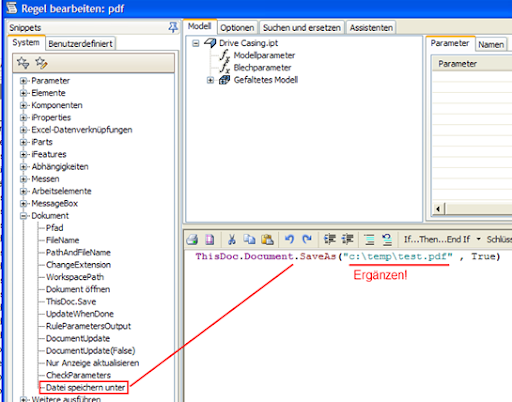512x402 pixels.
Task: Click the undo arrow icon
Action: pos(289,239)
